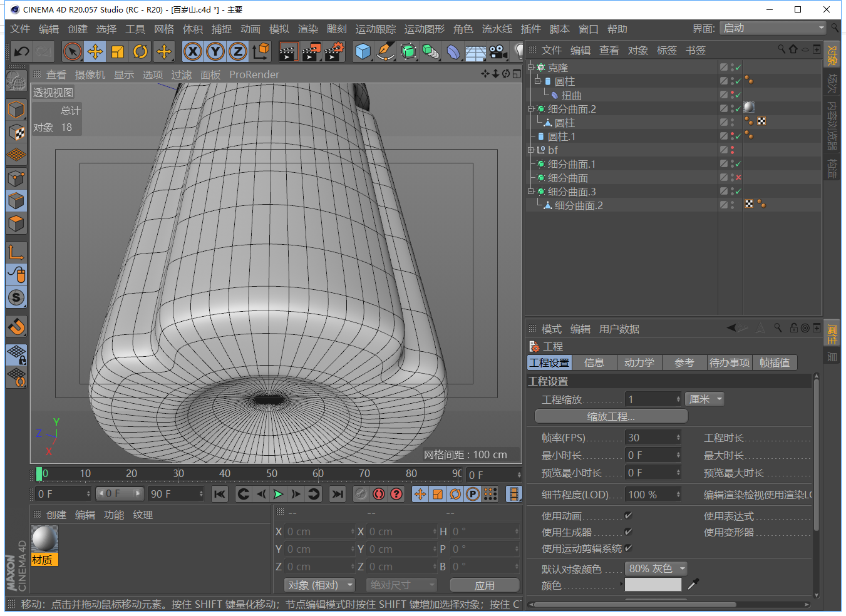Click the Render to Picture Viewer icon
Screen dimensions: 846x616
coord(311,51)
